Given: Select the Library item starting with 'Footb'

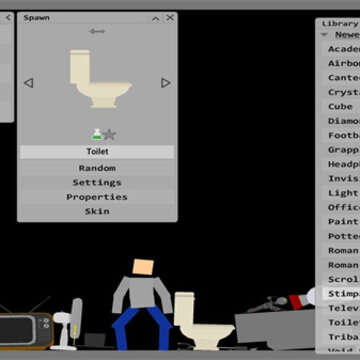Looking at the screenshot, I should tap(341, 135).
